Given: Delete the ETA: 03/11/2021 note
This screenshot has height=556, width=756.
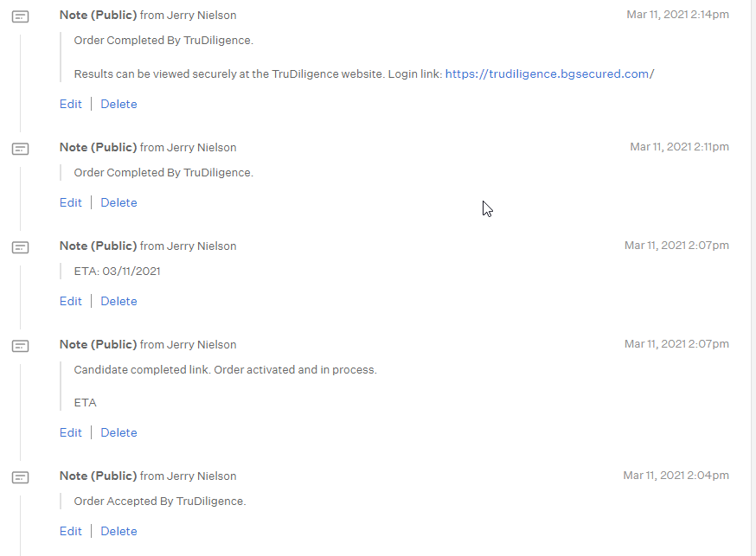Looking at the screenshot, I should point(119,301).
